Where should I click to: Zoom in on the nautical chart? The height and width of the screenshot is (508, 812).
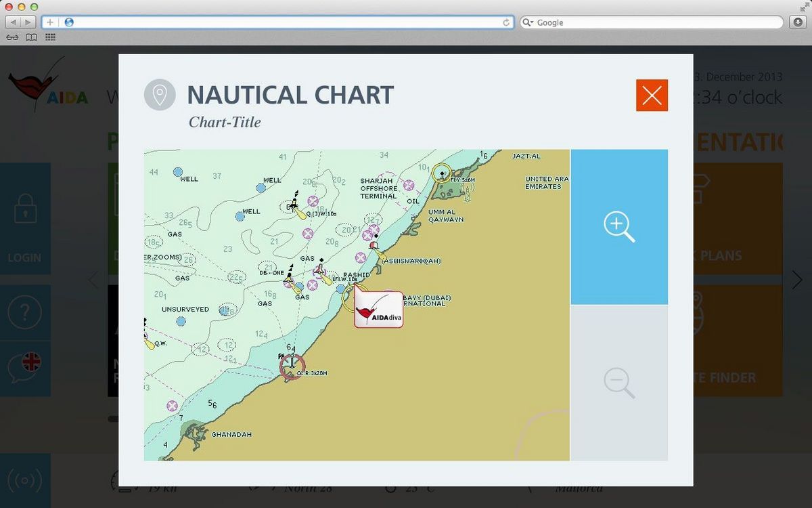(x=618, y=227)
